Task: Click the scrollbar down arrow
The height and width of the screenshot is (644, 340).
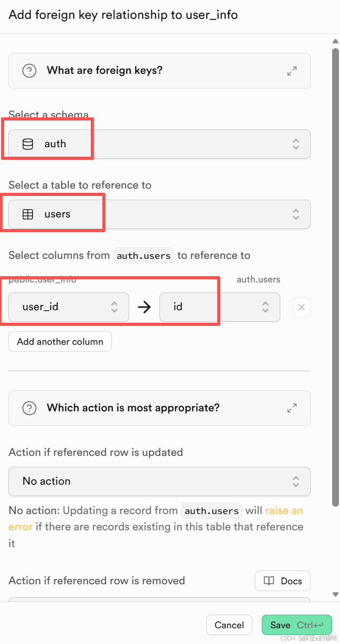Action: tap(336, 594)
